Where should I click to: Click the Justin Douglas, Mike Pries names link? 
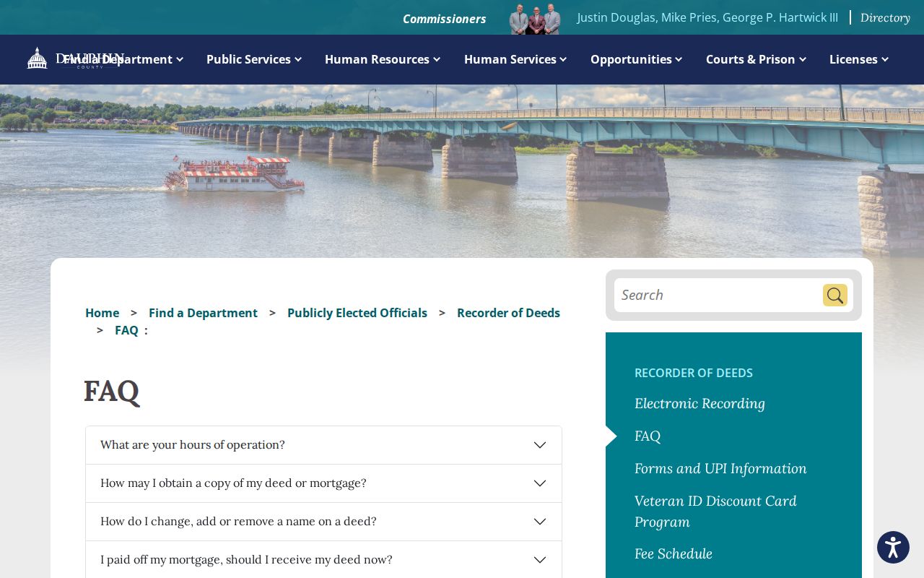(707, 17)
